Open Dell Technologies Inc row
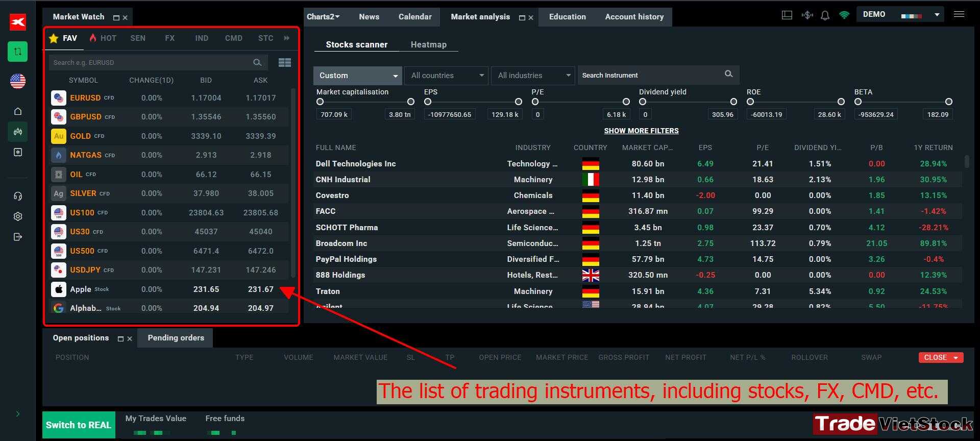 [x=638, y=164]
